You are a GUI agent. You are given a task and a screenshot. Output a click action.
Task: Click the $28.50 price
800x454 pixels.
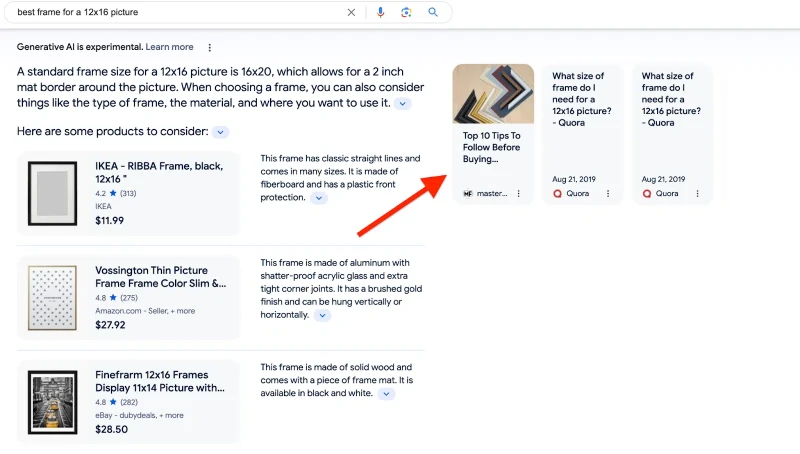tap(111, 430)
